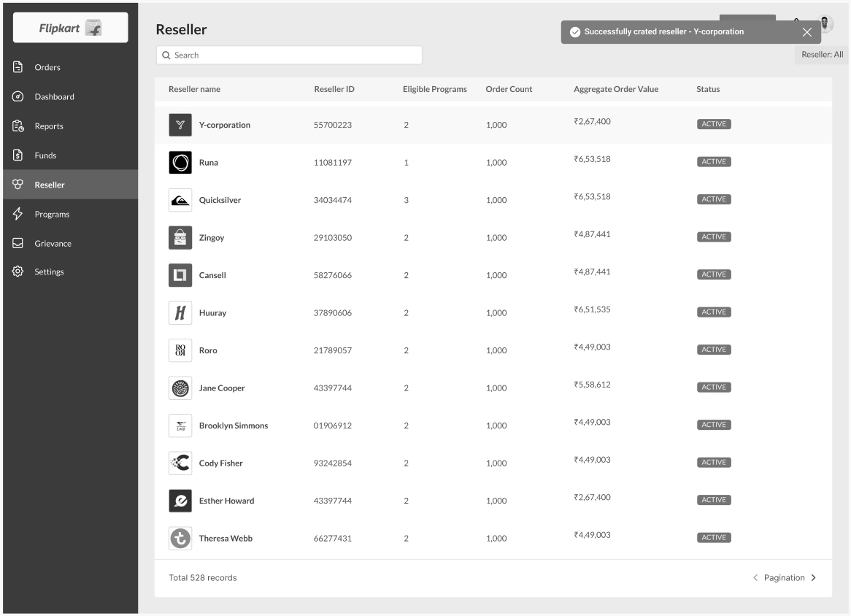Click the 'Aggregate Order Value' column header
Image resolution: width=851 pixels, height=616 pixels.
click(x=616, y=89)
